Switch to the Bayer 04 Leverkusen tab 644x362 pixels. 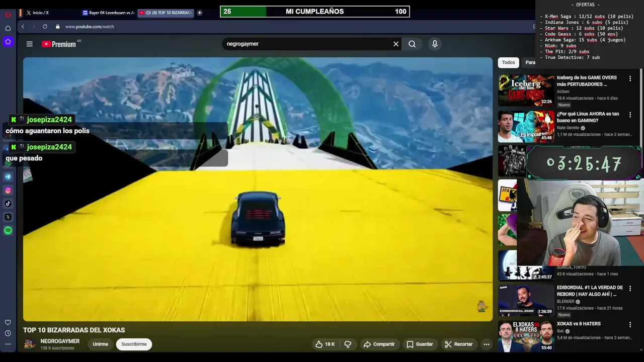click(x=108, y=13)
